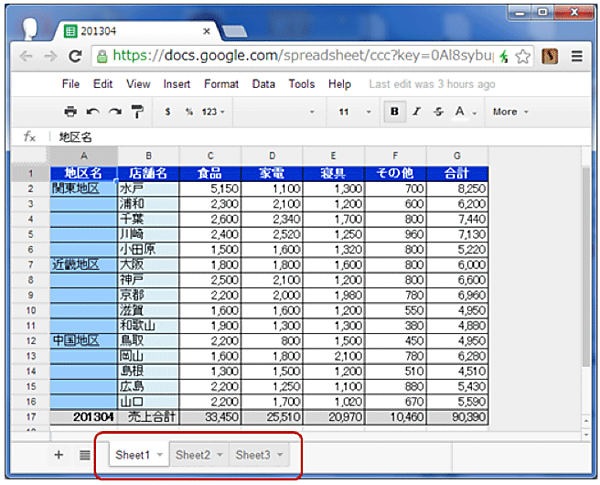Toggle Italic formatting button

(417, 112)
